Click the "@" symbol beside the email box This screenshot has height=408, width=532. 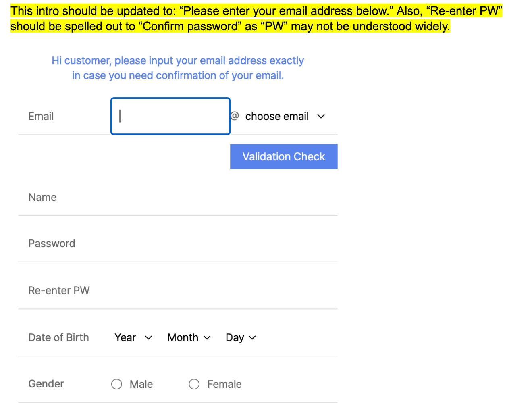(x=235, y=116)
